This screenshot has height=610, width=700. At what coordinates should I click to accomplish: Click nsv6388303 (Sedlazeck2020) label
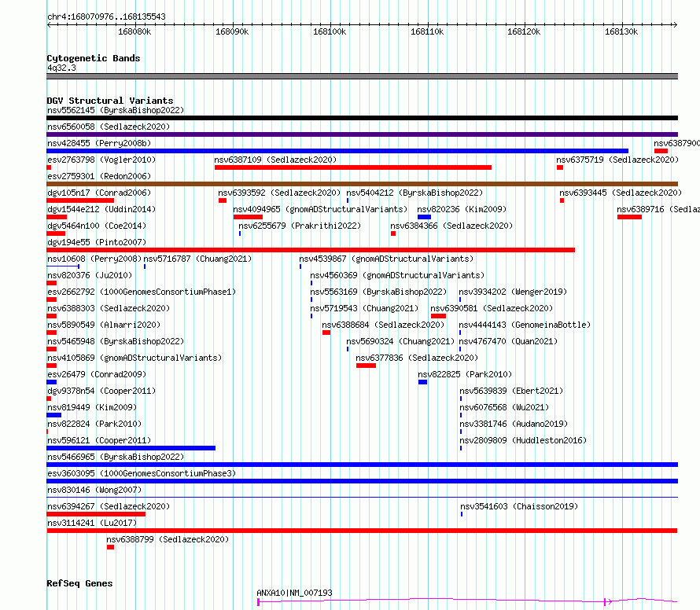[x=109, y=308]
